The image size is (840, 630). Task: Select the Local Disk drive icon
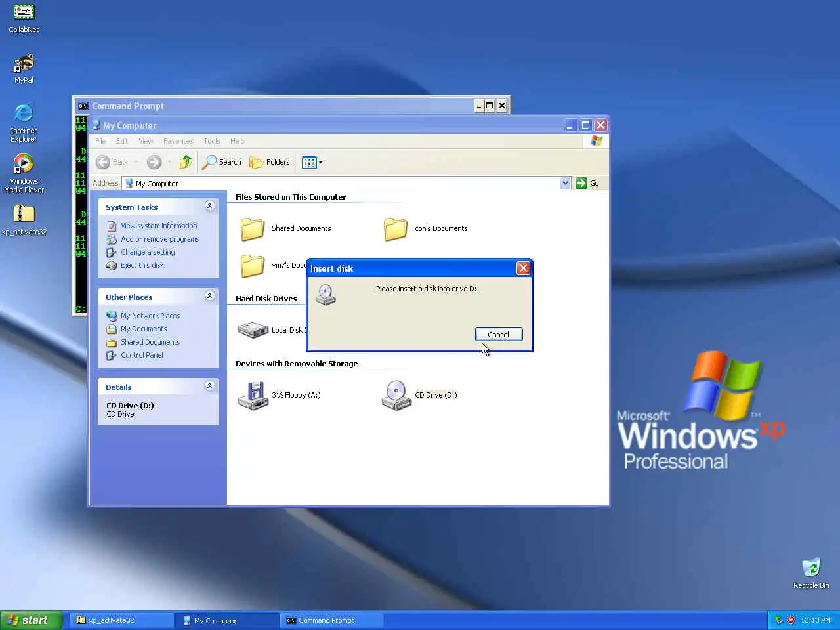pos(253,330)
